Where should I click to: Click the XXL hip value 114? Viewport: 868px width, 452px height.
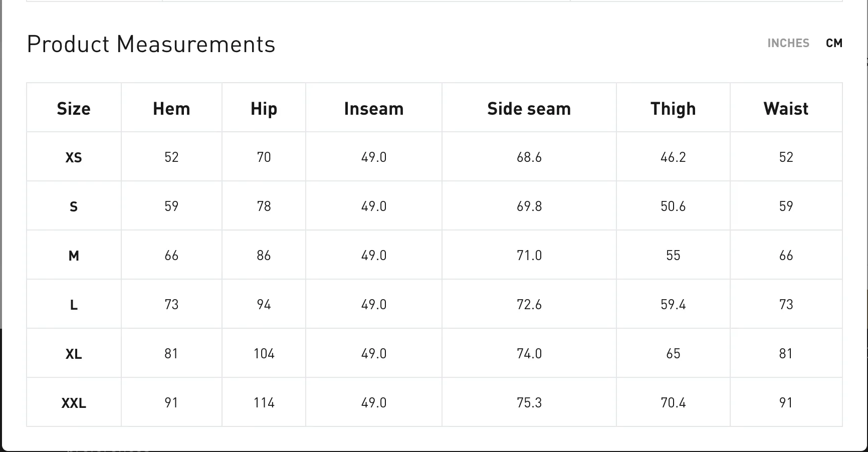click(x=264, y=403)
